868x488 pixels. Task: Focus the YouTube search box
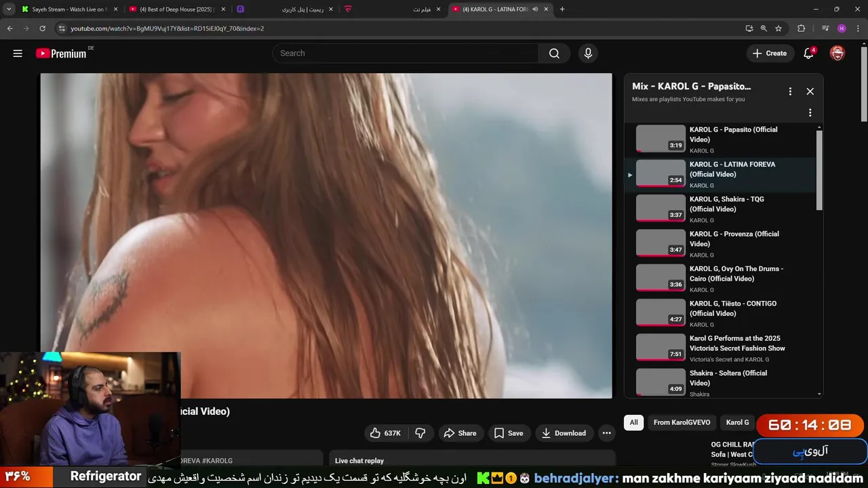pyautogui.click(x=406, y=54)
